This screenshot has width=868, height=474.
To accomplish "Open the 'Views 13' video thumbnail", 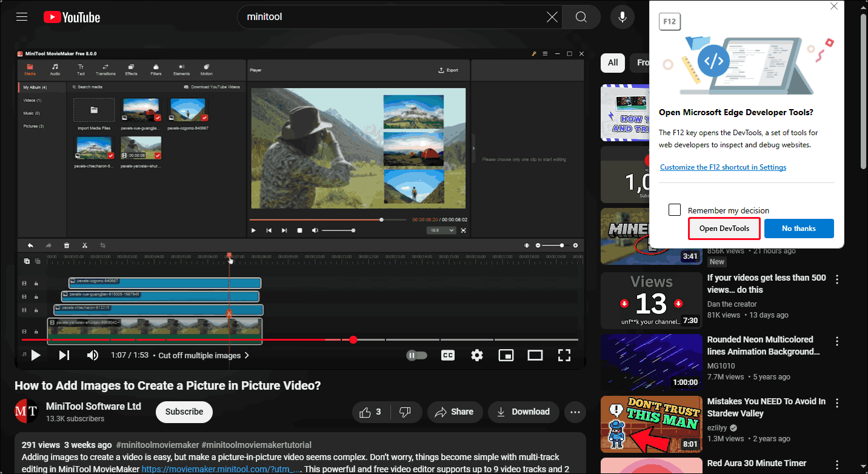I will (x=651, y=301).
